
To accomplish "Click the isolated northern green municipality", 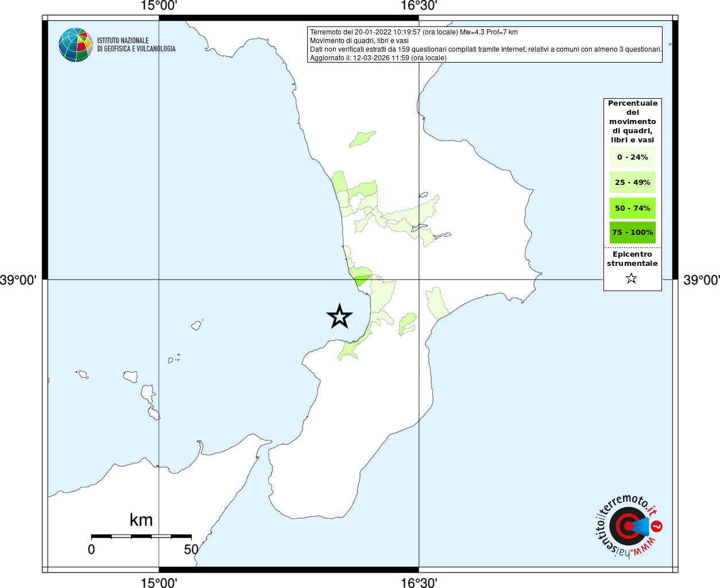I will (362, 138).
